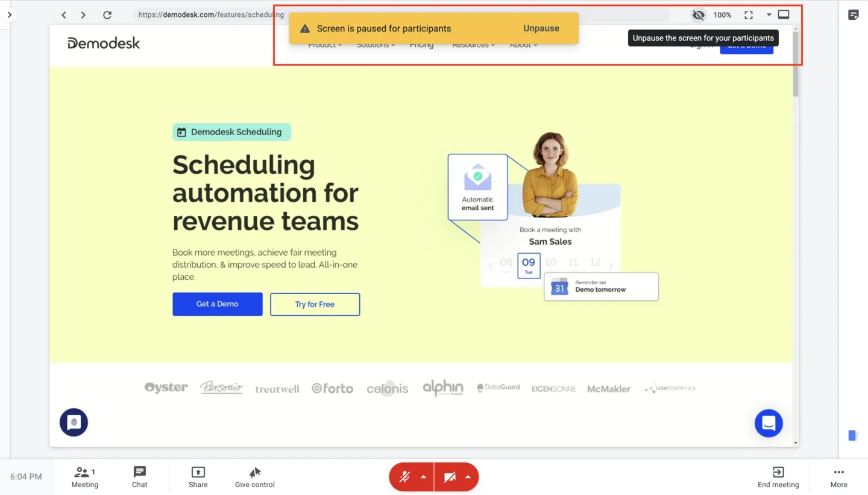Go back in the shared browser
The width and height of the screenshot is (868, 495).
64,15
